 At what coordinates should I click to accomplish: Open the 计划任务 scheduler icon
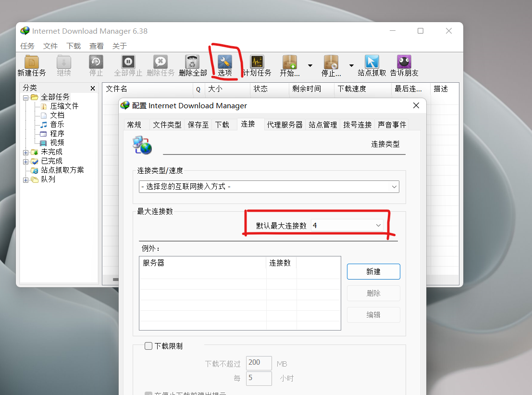257,62
